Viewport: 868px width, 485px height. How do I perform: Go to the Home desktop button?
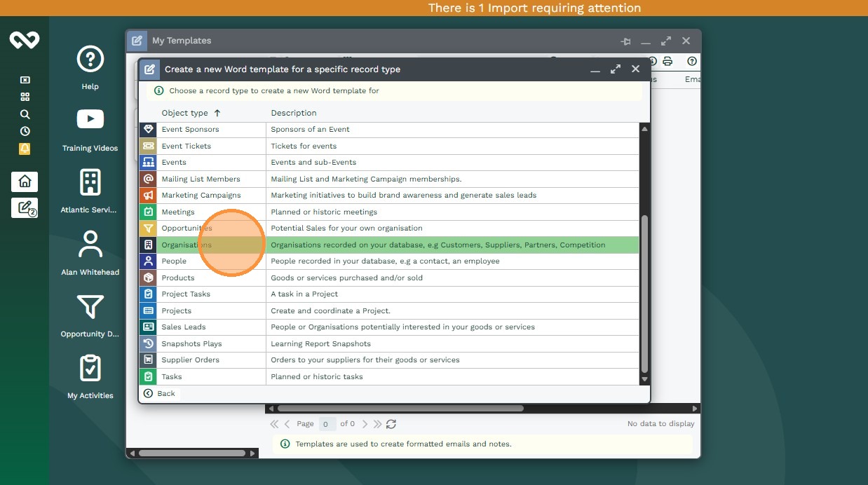click(25, 182)
